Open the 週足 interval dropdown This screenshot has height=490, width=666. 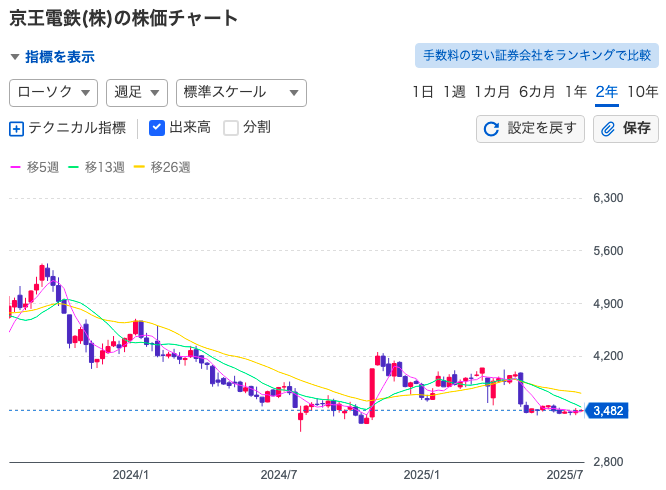(x=137, y=93)
